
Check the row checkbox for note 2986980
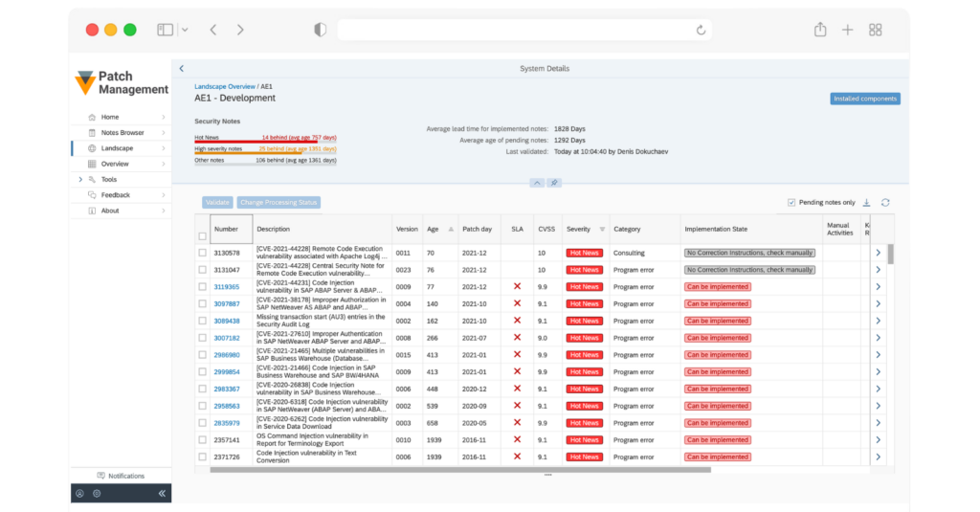coord(203,354)
